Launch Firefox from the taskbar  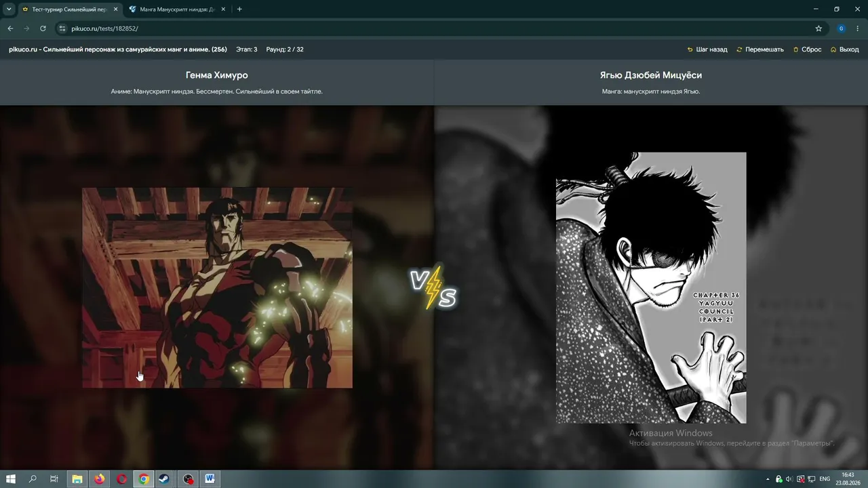100,479
